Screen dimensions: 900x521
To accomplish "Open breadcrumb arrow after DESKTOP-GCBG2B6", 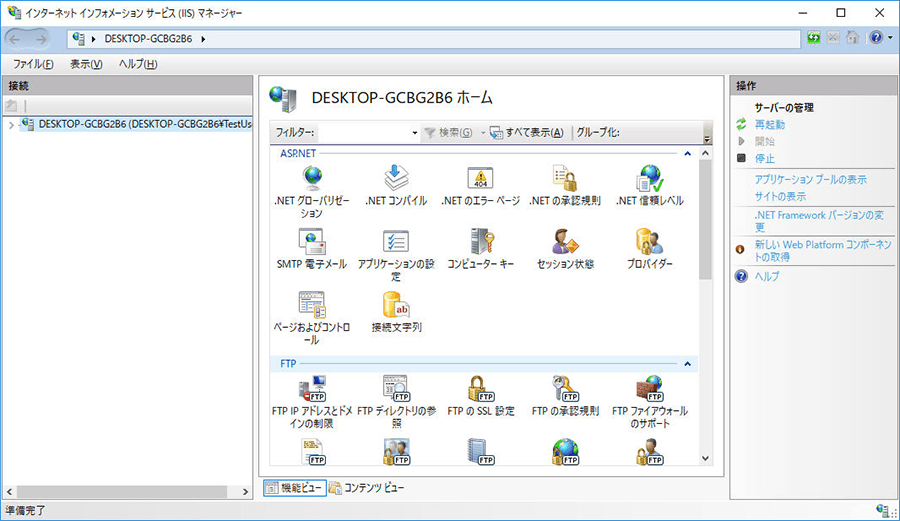I will click(203, 39).
